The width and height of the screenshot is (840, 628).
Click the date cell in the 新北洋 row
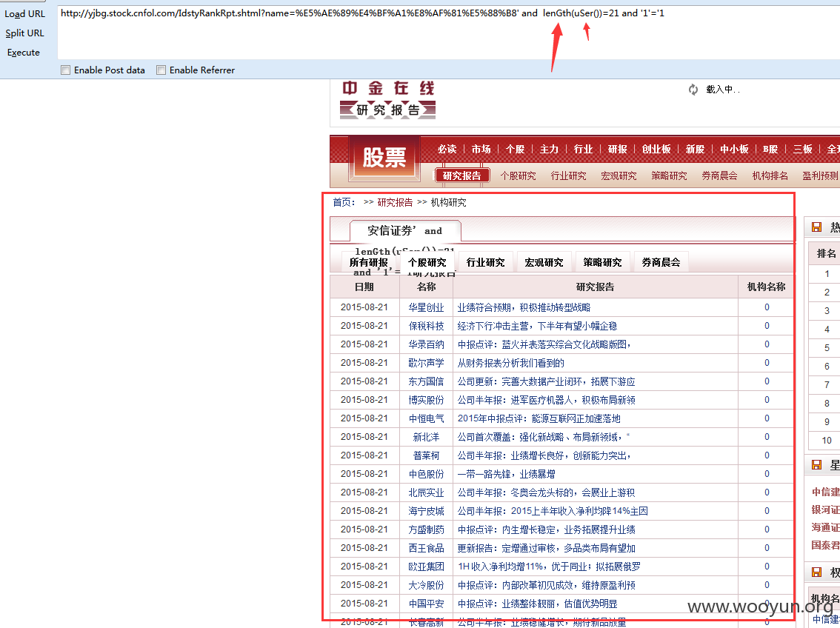[364, 437]
